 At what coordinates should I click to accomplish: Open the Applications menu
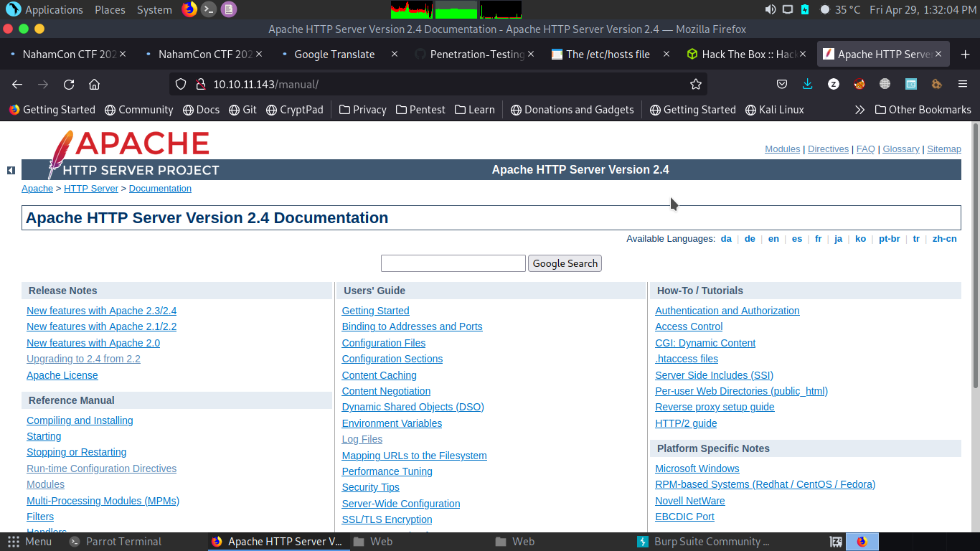[x=44, y=9]
